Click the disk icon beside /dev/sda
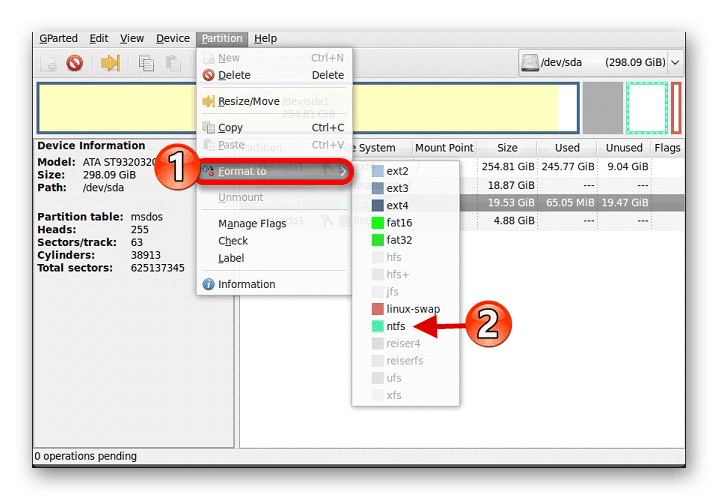Screen dimensions: 718x500 click(530, 62)
